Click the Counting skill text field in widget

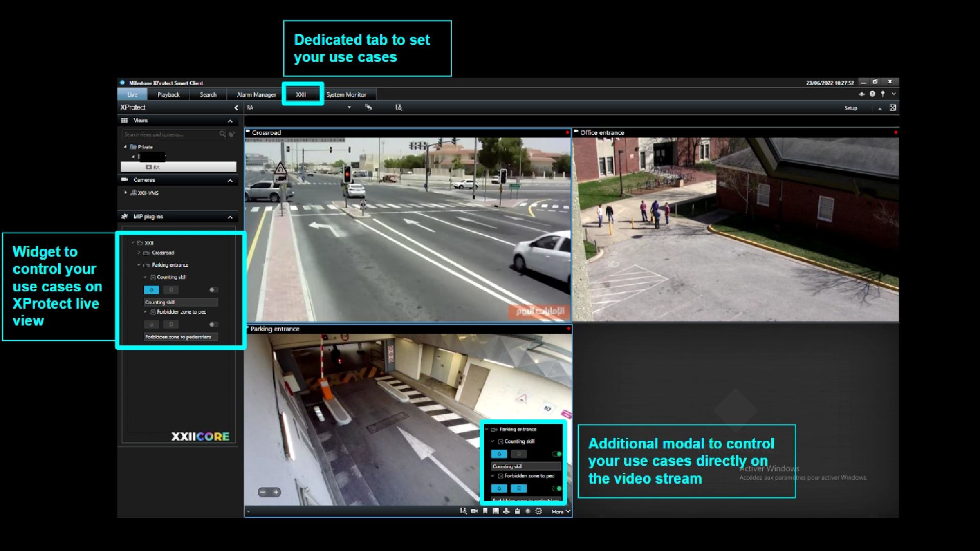pyautogui.click(x=181, y=302)
